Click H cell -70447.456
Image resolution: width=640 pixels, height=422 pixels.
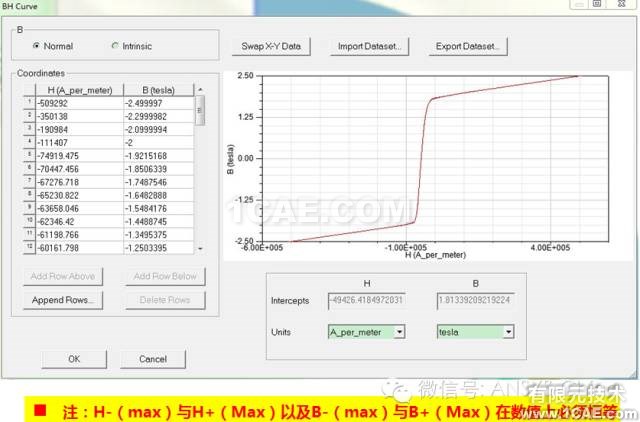(80, 169)
